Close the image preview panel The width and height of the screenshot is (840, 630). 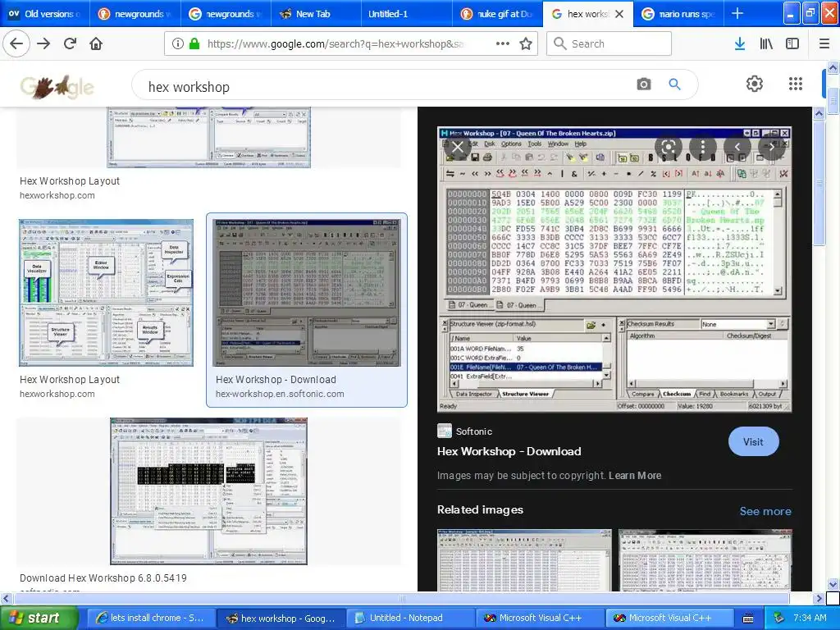coord(458,147)
